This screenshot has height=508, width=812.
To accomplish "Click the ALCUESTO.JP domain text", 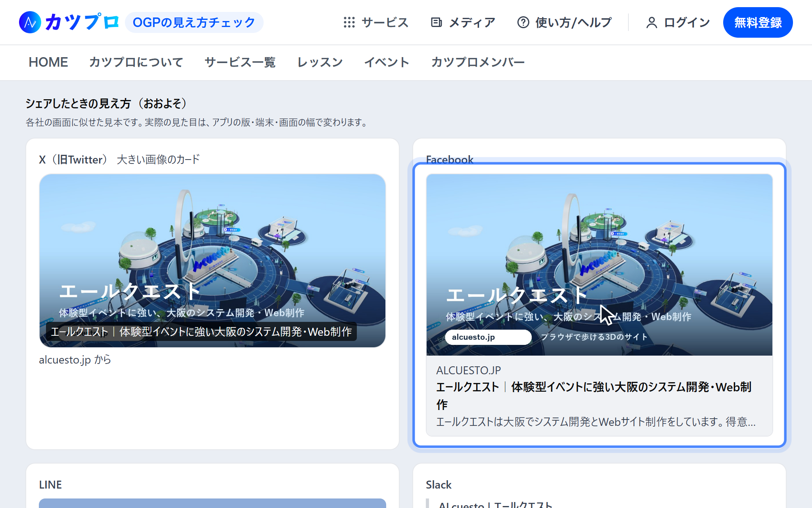I will (x=469, y=370).
